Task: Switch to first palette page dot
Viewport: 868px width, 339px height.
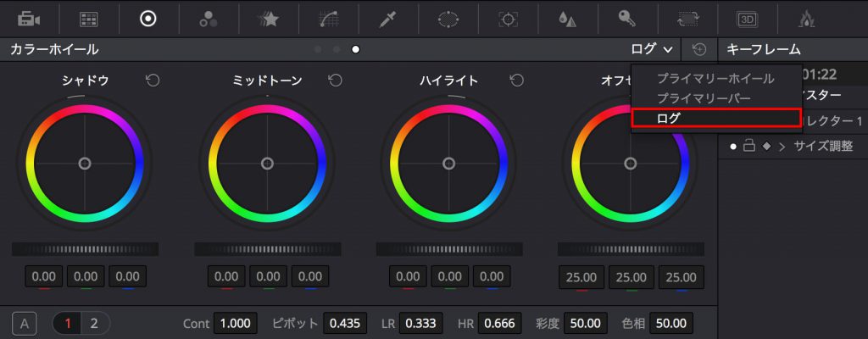Action: (x=319, y=49)
